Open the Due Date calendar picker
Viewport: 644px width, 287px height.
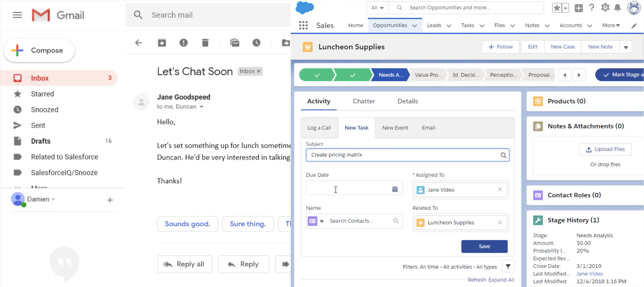pyautogui.click(x=395, y=189)
